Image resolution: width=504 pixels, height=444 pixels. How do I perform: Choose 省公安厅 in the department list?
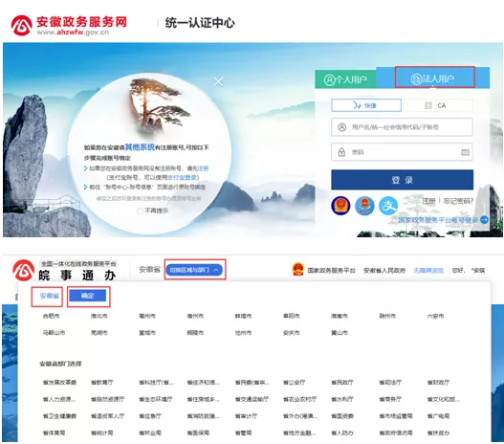[295, 383]
